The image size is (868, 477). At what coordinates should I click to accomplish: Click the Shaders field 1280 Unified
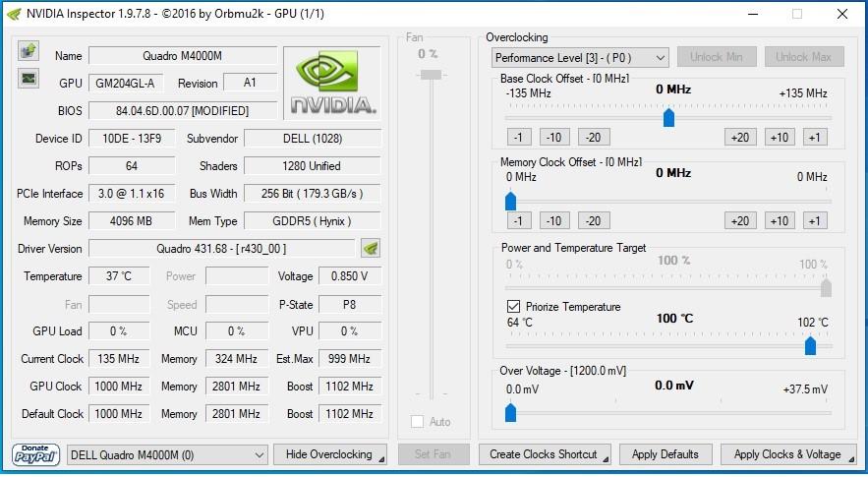pos(313,165)
